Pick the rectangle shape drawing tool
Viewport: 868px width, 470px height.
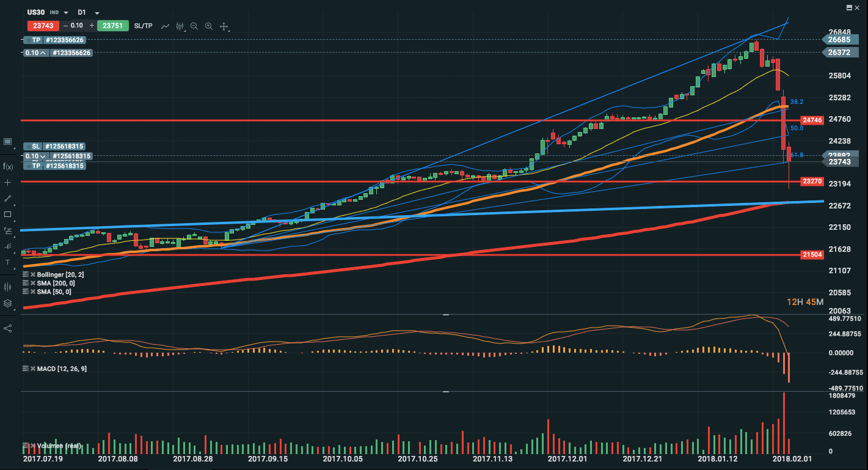(8, 215)
